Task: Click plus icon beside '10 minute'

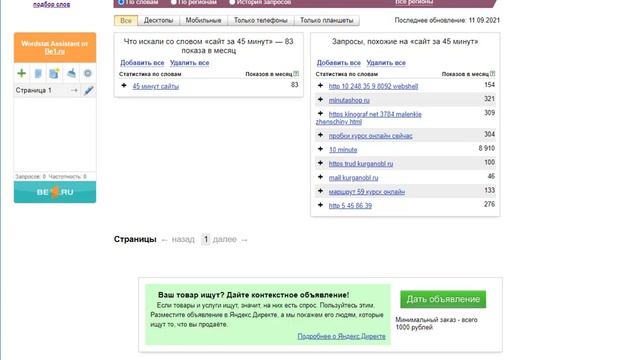Action: (x=320, y=149)
